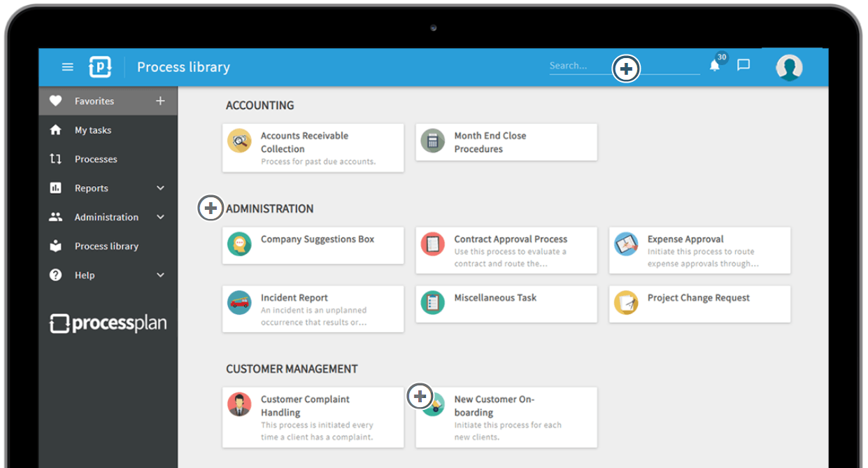Viewport: 868px width, 468px height.
Task: Click 'An incident is an unplanned' description
Action: click(x=313, y=310)
